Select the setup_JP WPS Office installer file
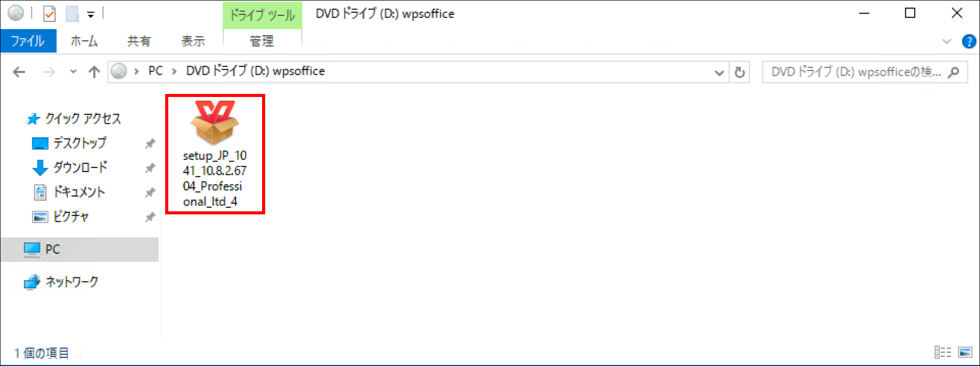Image resolution: width=980 pixels, height=366 pixels. [215, 154]
